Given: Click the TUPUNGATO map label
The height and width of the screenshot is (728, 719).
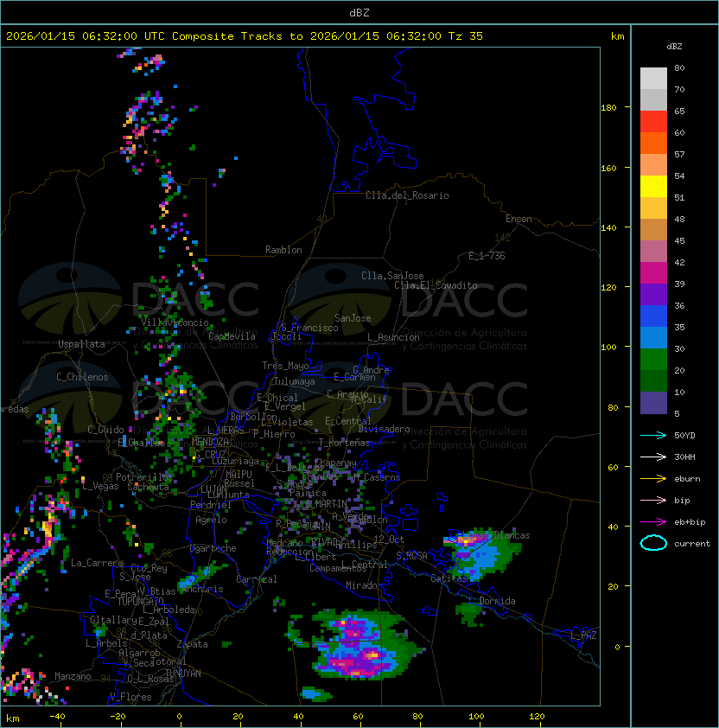Looking at the screenshot, I should click(140, 601).
